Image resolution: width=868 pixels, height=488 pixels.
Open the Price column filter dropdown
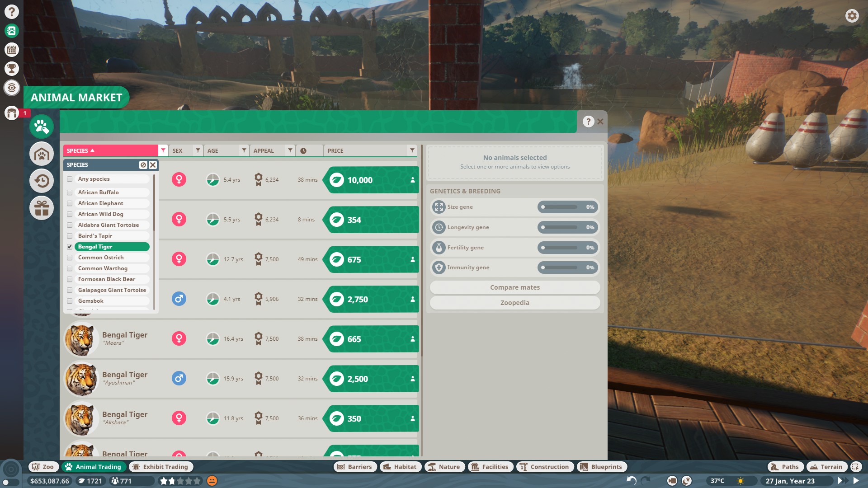pyautogui.click(x=412, y=150)
